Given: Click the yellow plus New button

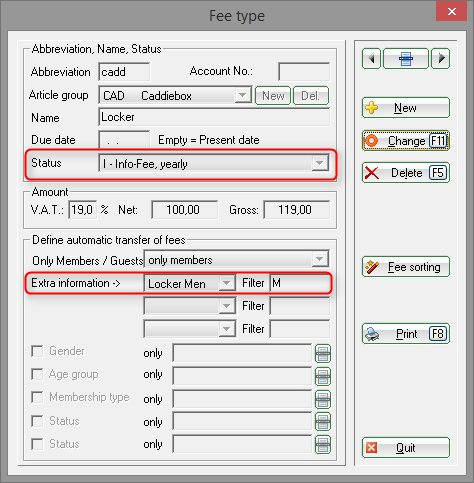Looking at the screenshot, I should pyautogui.click(x=406, y=108).
